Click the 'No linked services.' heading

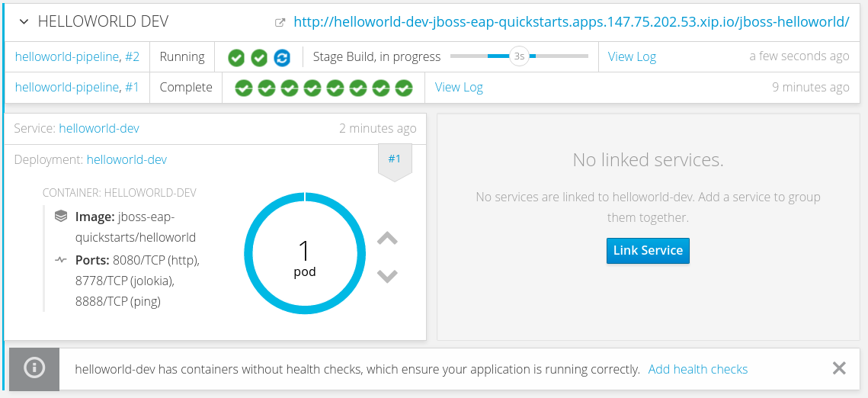(x=649, y=160)
